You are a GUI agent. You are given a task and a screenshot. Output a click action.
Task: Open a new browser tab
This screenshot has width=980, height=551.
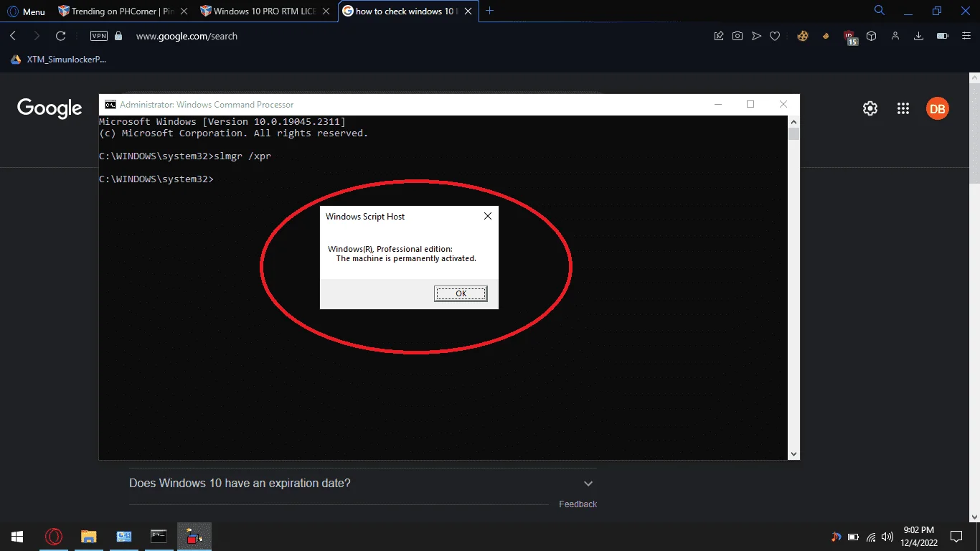[490, 11]
